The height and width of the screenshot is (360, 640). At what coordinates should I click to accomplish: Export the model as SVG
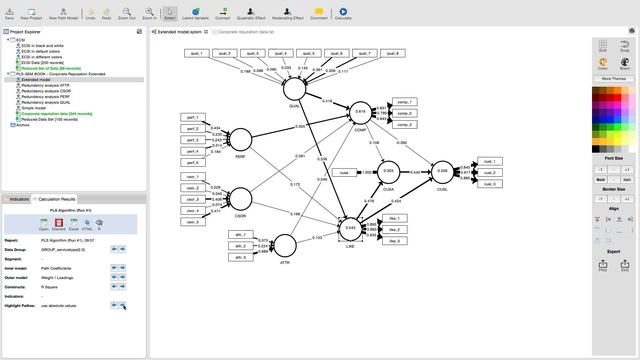pyautogui.click(x=625, y=265)
